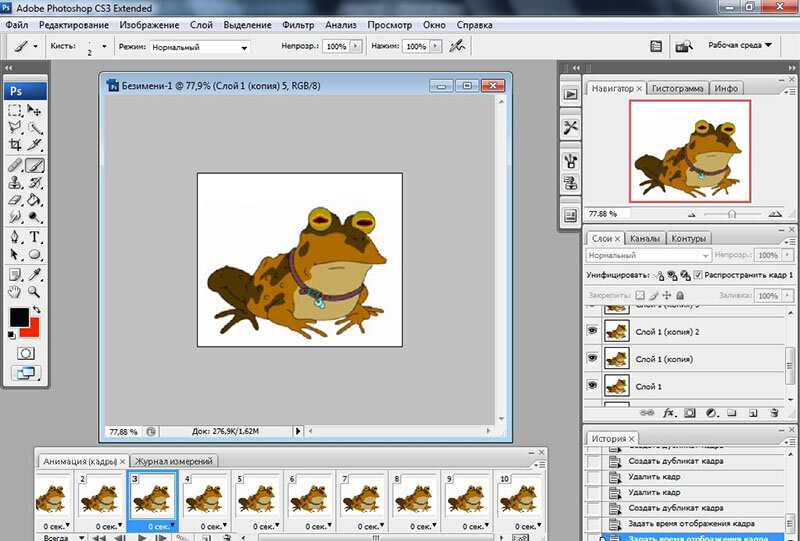The width and height of the screenshot is (800, 541).
Task: Select the Healing Brush tool
Action: tap(15, 165)
